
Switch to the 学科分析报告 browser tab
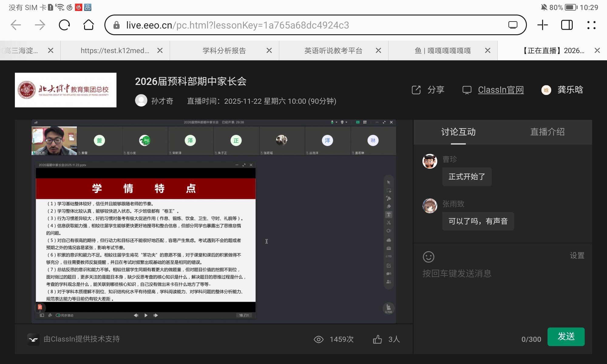click(x=224, y=51)
